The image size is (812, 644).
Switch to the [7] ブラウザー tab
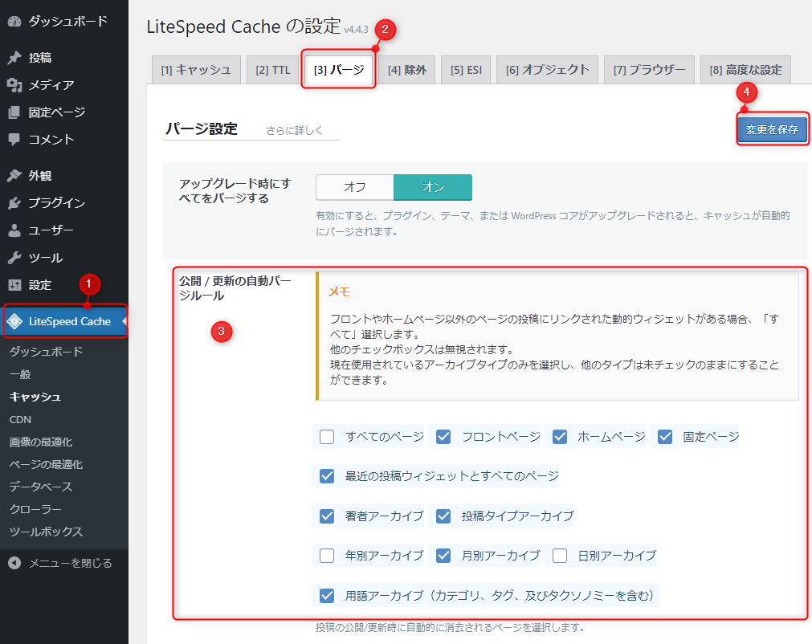pos(650,70)
